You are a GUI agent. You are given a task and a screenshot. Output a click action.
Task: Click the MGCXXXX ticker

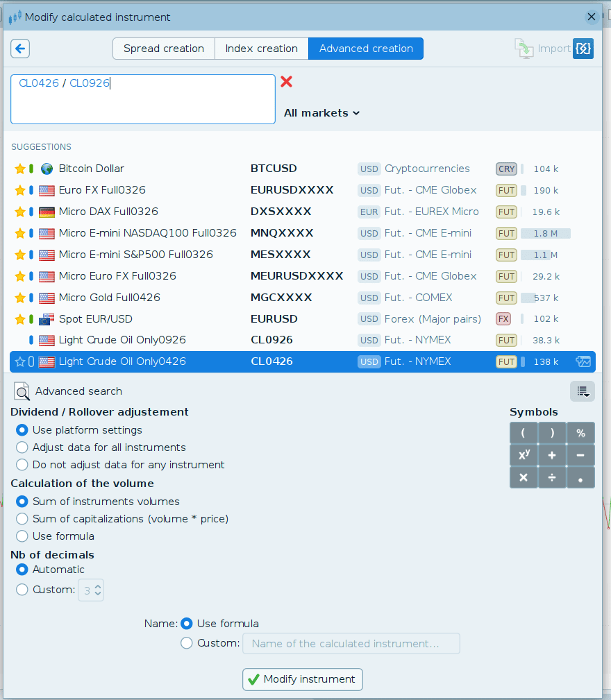coord(281,298)
